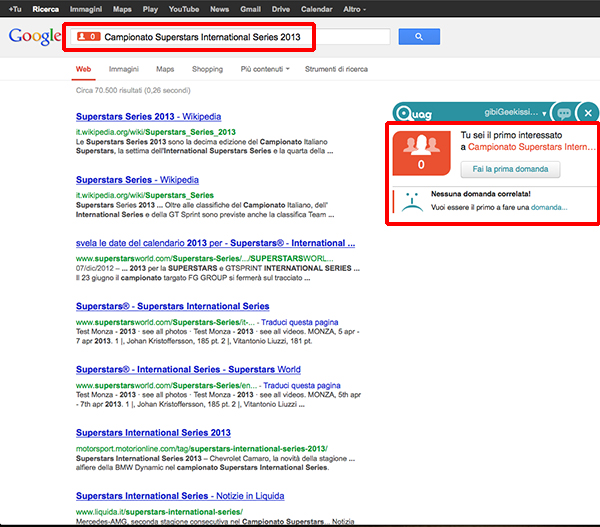This screenshot has height=527, width=600.
Task: Click URL it.wikipedia.org/wiki/Superstars_Series_2013
Action: pyautogui.click(x=156, y=132)
